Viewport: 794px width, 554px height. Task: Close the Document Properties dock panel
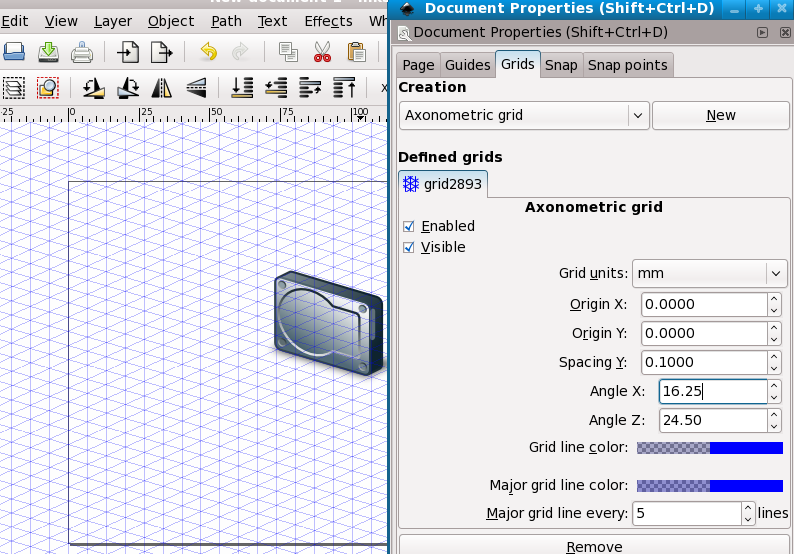coord(785,32)
